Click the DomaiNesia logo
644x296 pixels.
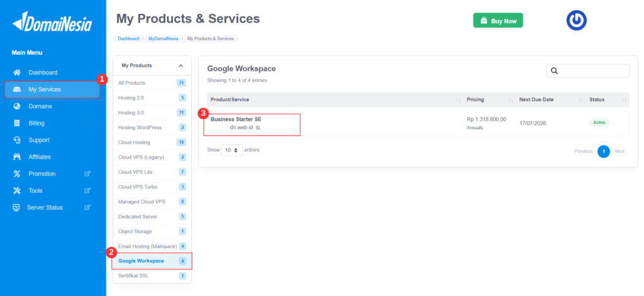pos(52,22)
